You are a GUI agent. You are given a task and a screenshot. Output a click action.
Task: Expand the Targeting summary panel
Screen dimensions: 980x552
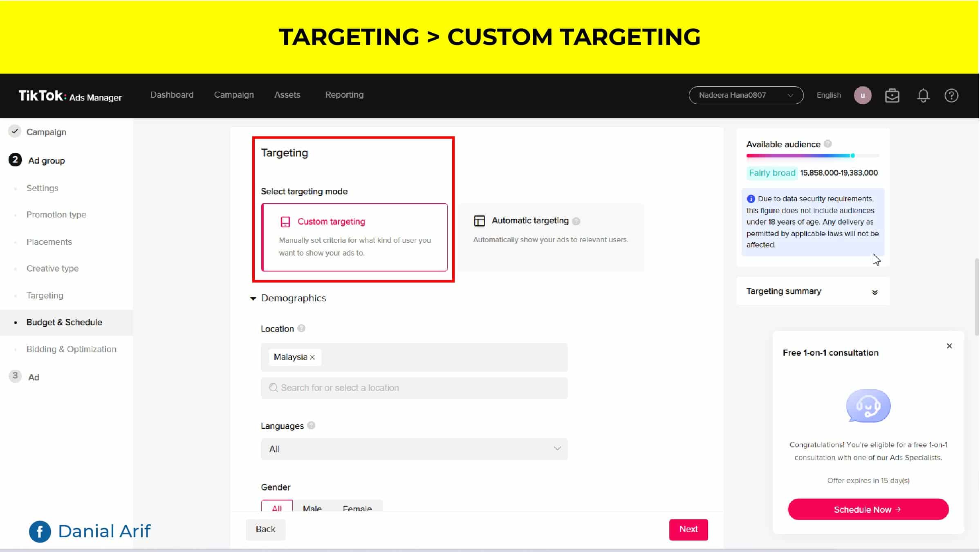pyautogui.click(x=875, y=292)
